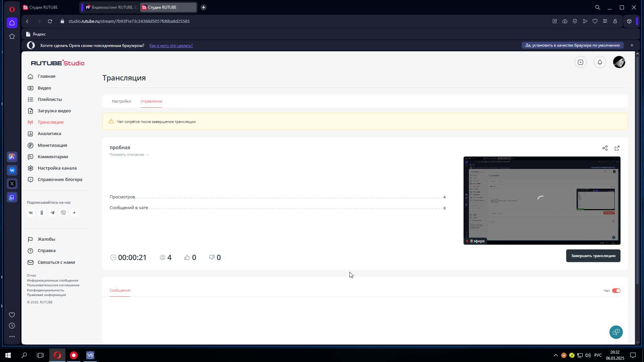Open Opera snapshot camera icon
This screenshot has width=644, height=362.
[x=565, y=21]
